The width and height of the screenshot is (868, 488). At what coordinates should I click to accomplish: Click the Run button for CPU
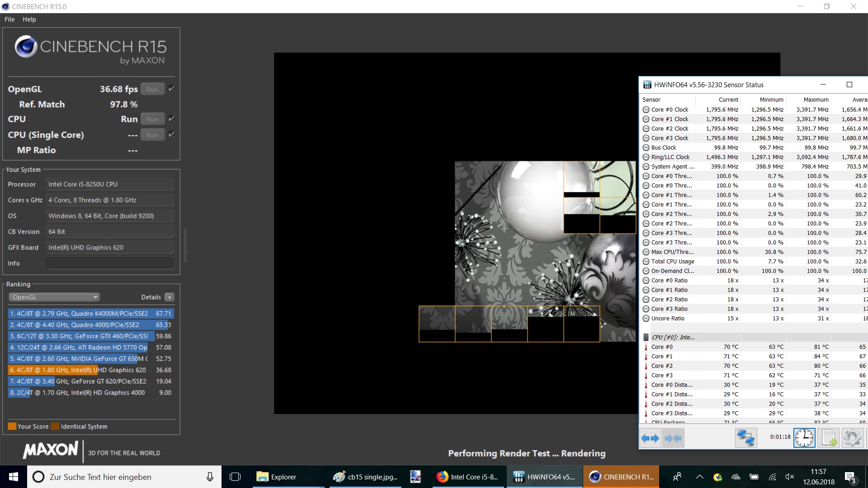click(152, 119)
